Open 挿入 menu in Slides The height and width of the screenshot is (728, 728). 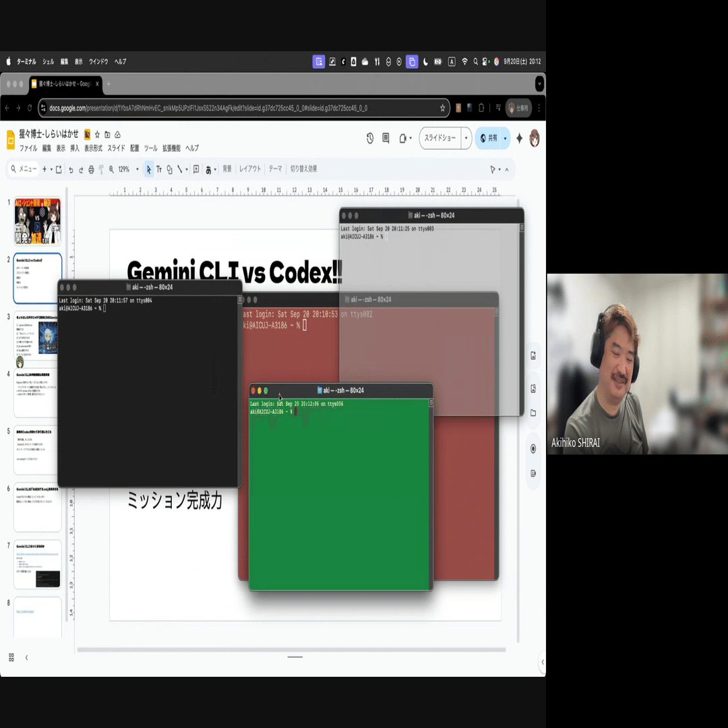(x=75, y=148)
